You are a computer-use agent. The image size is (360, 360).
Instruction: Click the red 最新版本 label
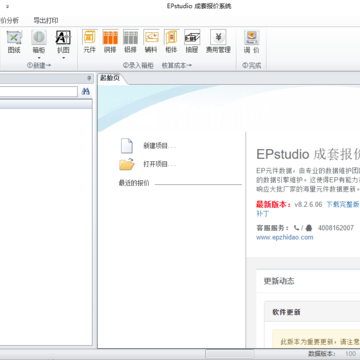coord(273,204)
